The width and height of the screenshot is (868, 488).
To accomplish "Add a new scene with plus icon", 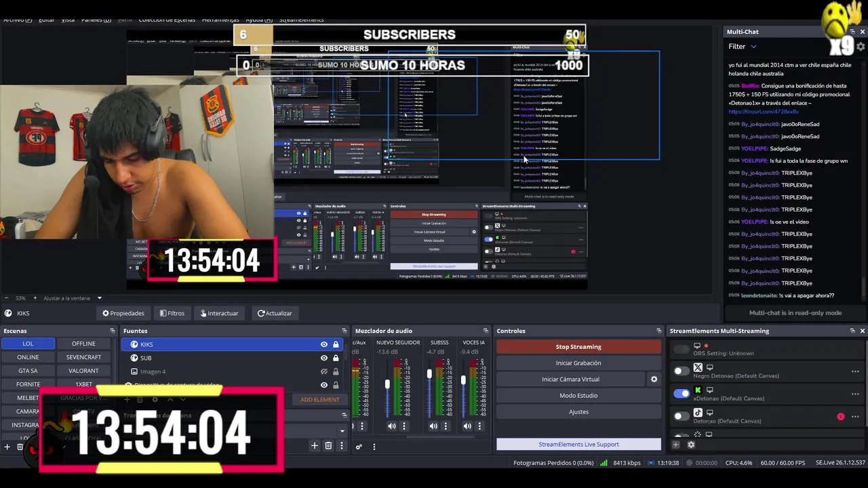I will pyautogui.click(x=7, y=447).
